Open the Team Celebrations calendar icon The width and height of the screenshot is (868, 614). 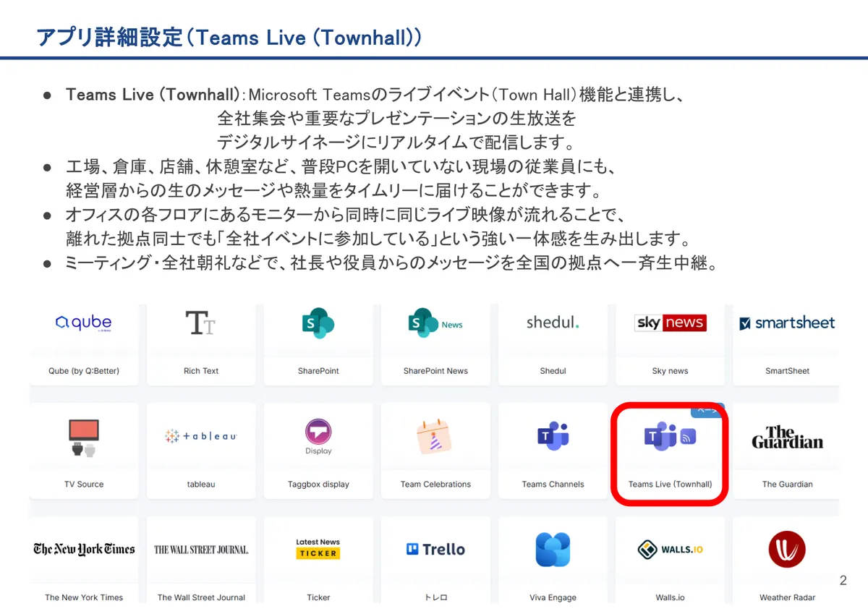[435, 436]
